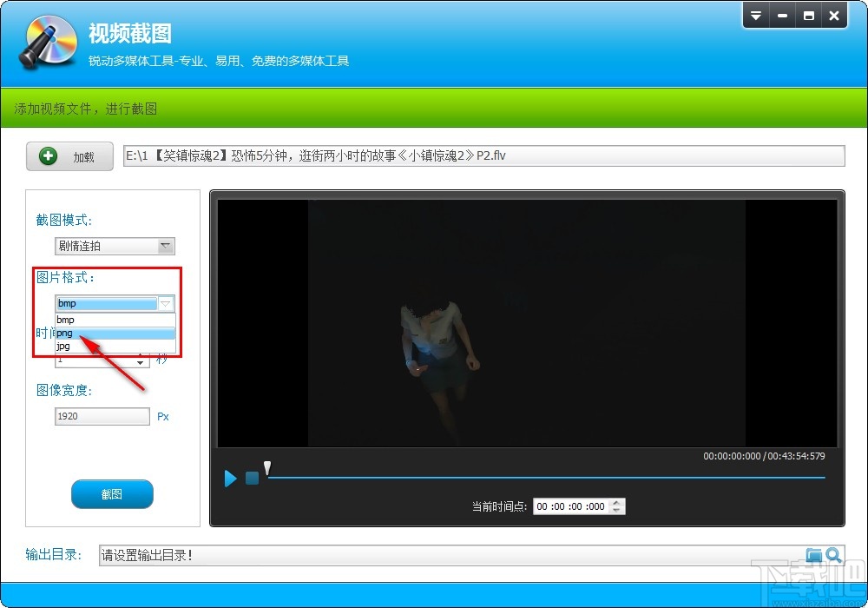Pick jpg in the format list
Viewport: 868px width, 608px height.
(x=115, y=346)
